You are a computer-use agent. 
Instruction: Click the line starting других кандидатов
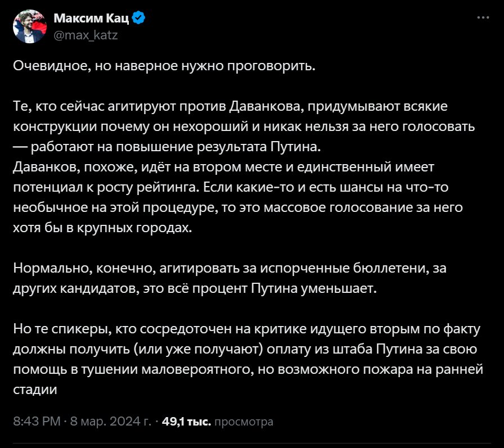pos(193,288)
